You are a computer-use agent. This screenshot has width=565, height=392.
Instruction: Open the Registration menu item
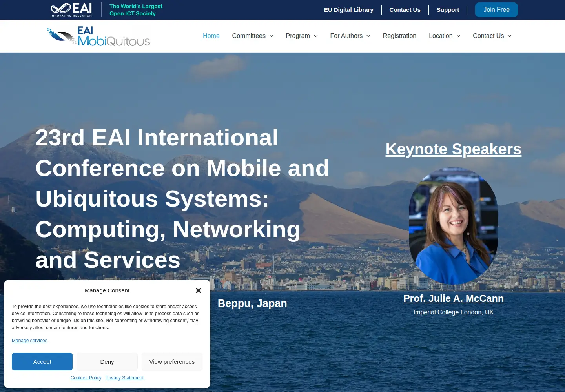tap(399, 36)
